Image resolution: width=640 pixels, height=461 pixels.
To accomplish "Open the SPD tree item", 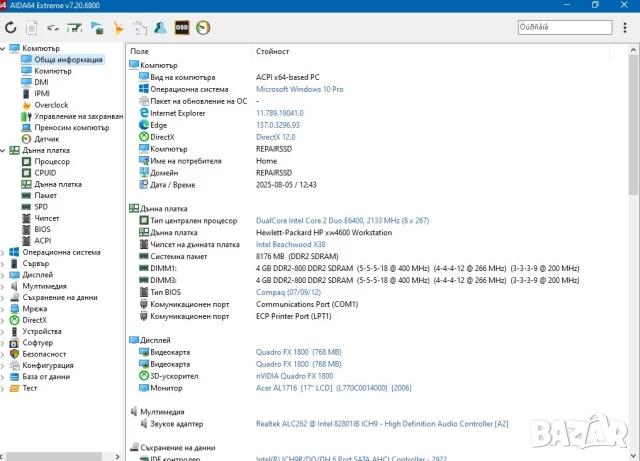I will click(x=41, y=207).
